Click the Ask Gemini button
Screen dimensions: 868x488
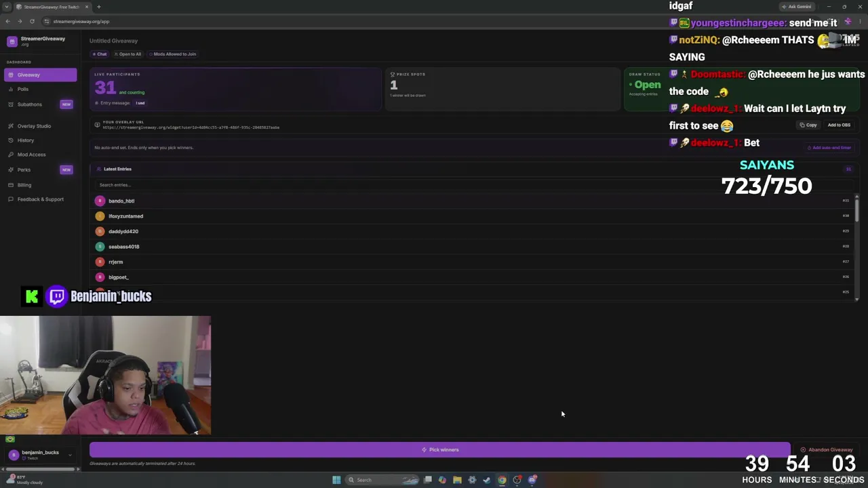click(x=796, y=7)
